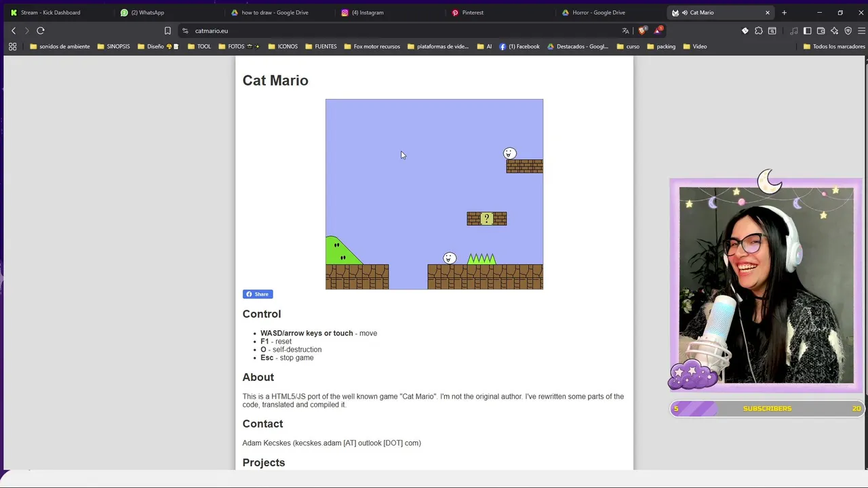Expand the SINOPSIS bookmark folder
Viewport: 868px width, 488px height.
113,47
